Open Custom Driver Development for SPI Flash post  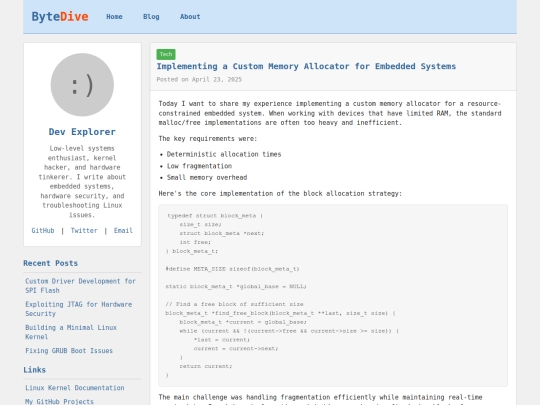(x=80, y=286)
